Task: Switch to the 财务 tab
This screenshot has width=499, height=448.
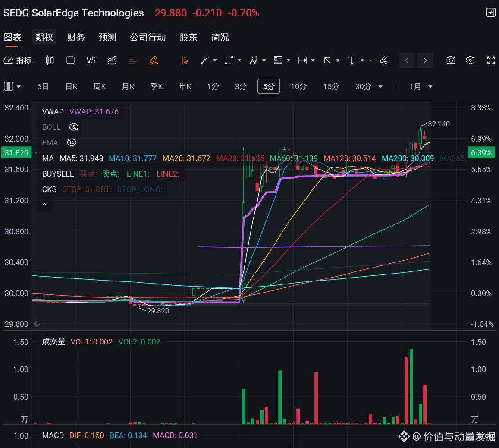Action: coord(76,37)
